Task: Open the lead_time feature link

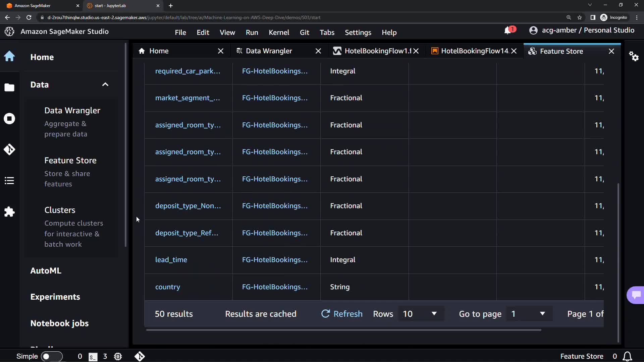Action: click(x=171, y=260)
